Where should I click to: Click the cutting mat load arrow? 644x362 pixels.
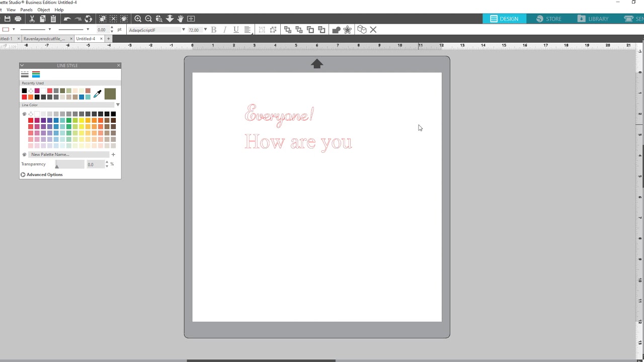point(316,64)
